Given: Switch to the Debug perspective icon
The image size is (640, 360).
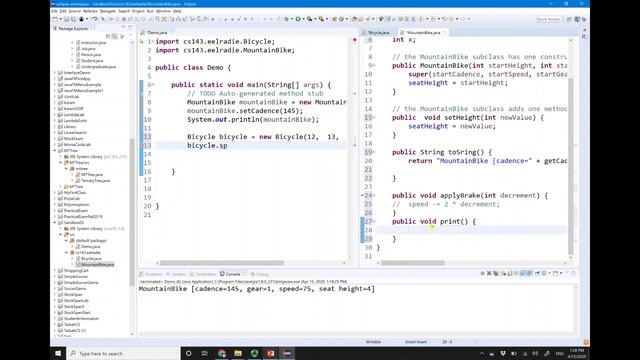Looking at the screenshot, I should point(584,19).
